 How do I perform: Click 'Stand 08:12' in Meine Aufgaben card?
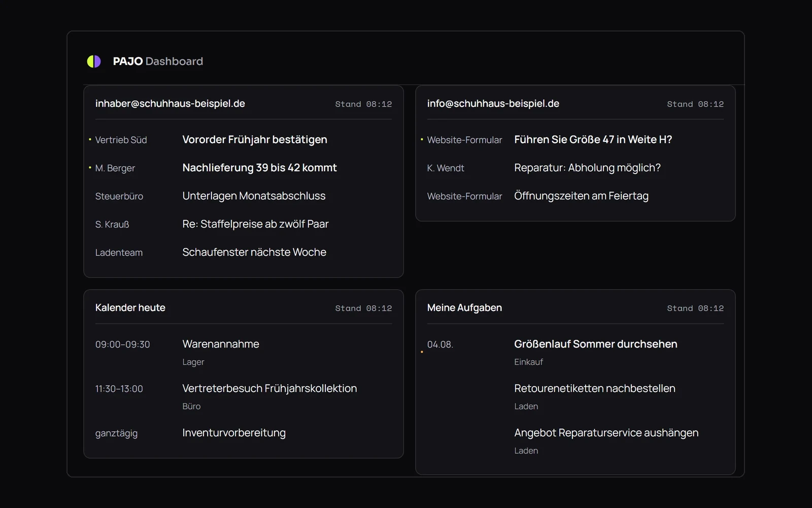[695, 308]
